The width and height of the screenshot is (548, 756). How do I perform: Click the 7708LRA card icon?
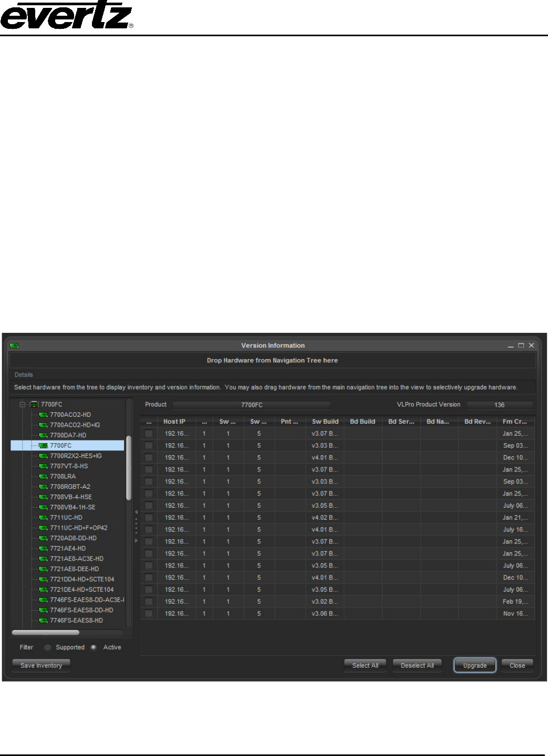pos(44,477)
